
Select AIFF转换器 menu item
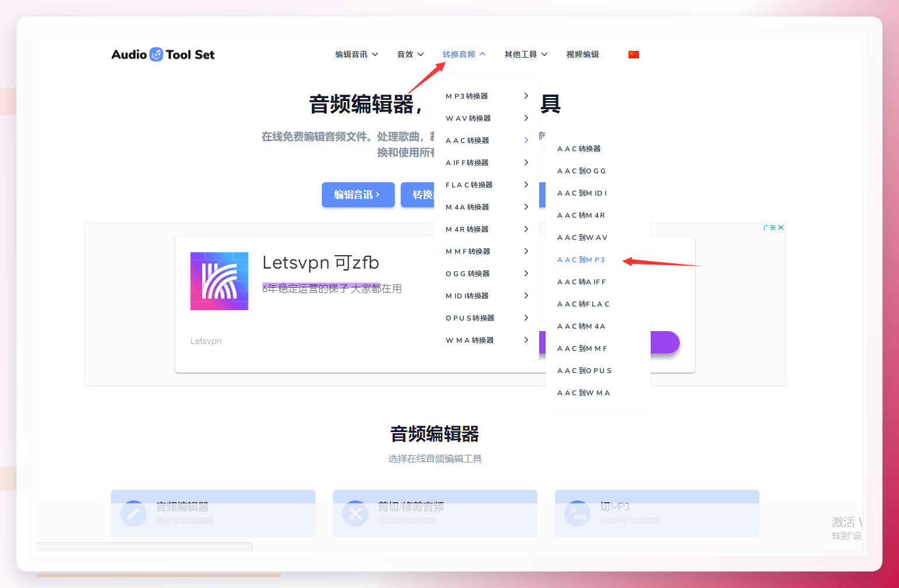(x=467, y=162)
